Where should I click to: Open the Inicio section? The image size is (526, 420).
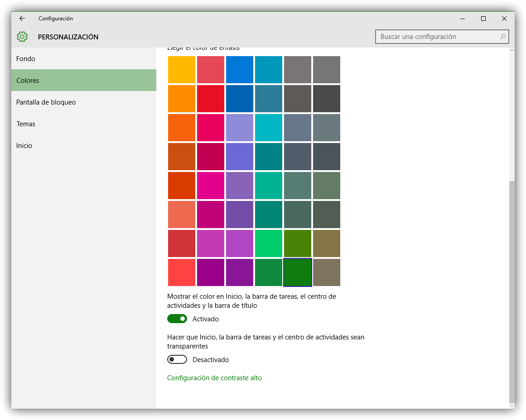(x=83, y=146)
